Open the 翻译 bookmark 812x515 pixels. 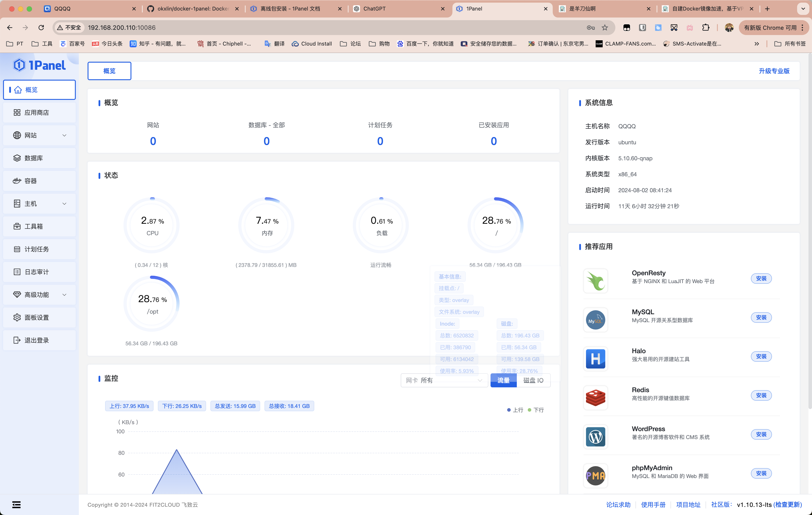point(274,44)
